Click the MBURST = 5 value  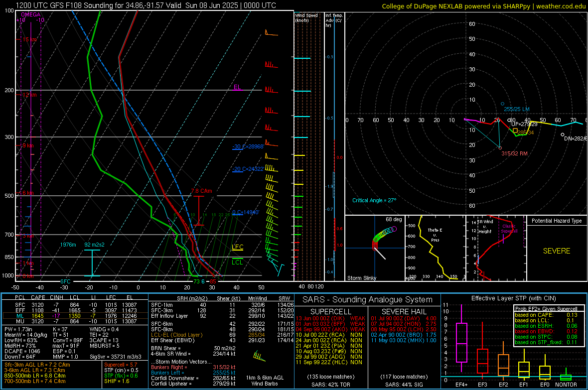click(105, 346)
